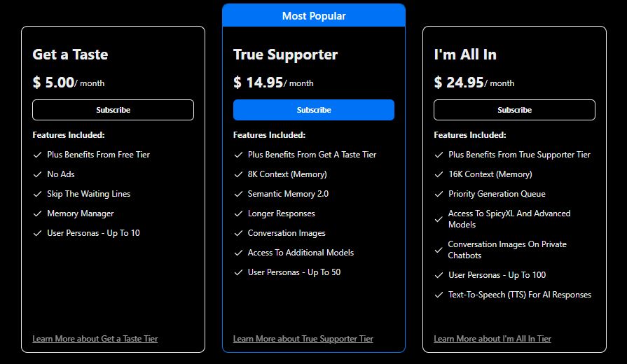Click the checkmark next to 8K Context (Memory)

click(x=238, y=174)
